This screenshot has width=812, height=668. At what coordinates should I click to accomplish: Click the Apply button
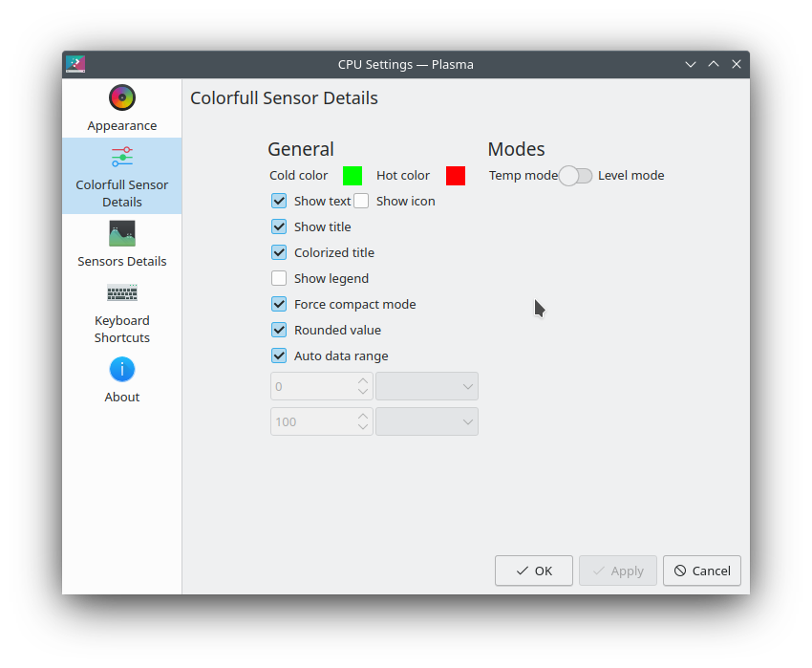(618, 571)
